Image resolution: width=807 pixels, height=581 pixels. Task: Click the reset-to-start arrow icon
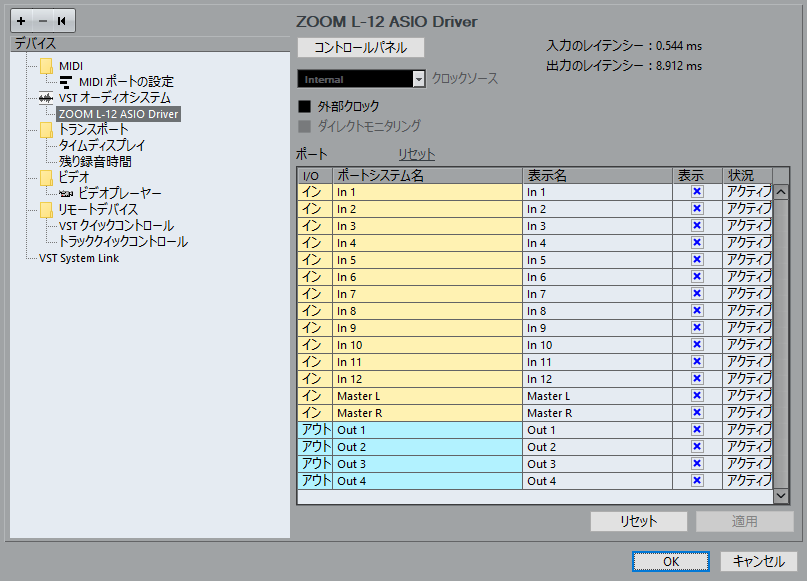[x=62, y=21]
